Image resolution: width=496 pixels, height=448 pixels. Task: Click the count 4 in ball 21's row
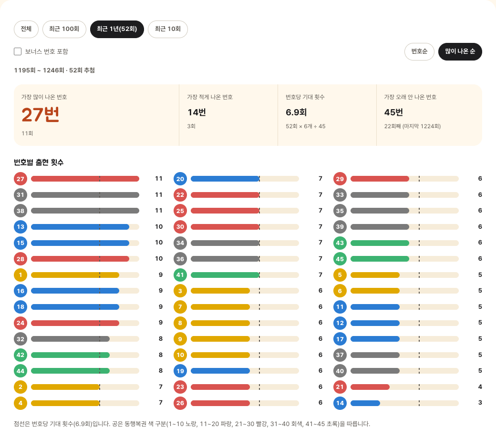pyautogui.click(x=480, y=387)
